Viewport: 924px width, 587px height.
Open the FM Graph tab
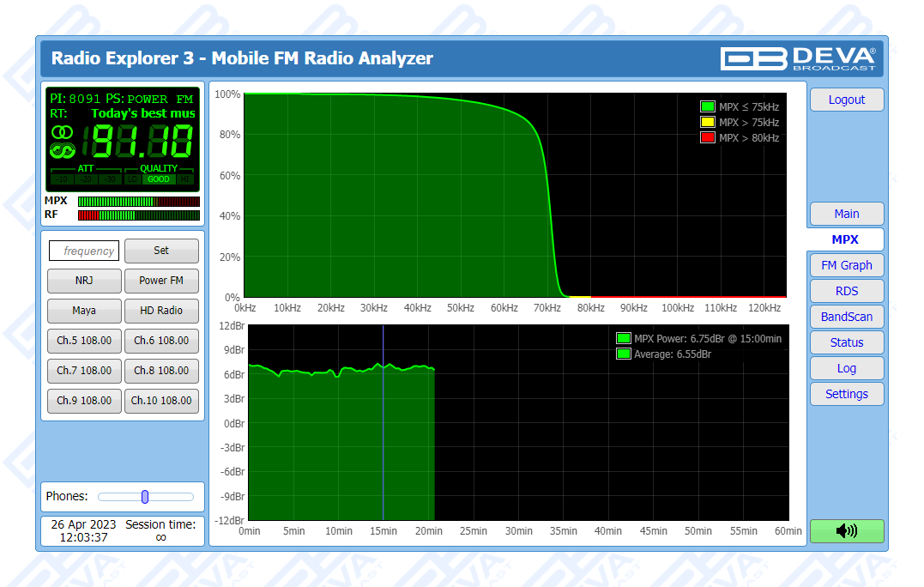point(846,265)
